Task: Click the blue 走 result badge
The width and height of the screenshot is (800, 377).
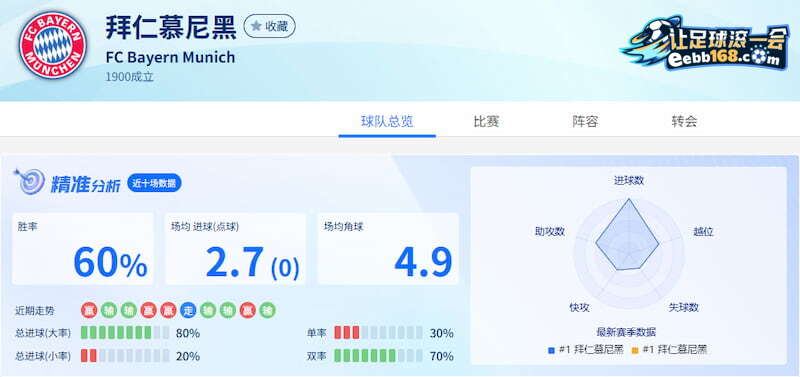Action: coord(188,310)
